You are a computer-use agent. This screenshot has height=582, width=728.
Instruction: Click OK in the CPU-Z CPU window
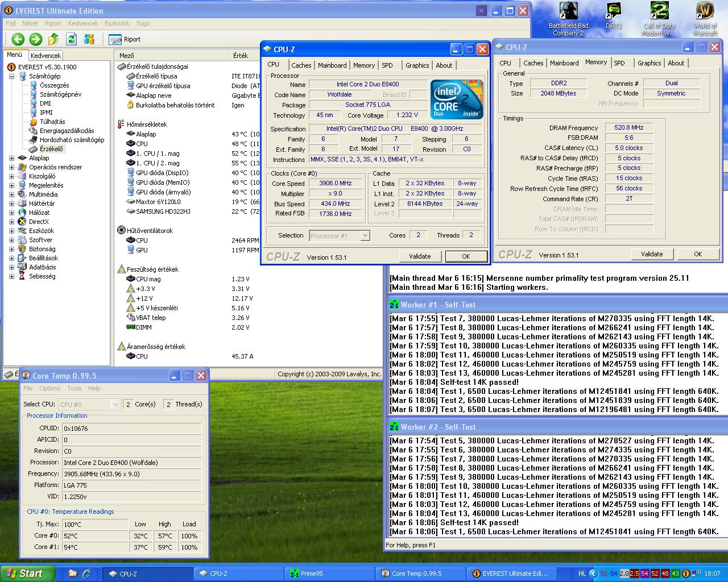[466, 256]
